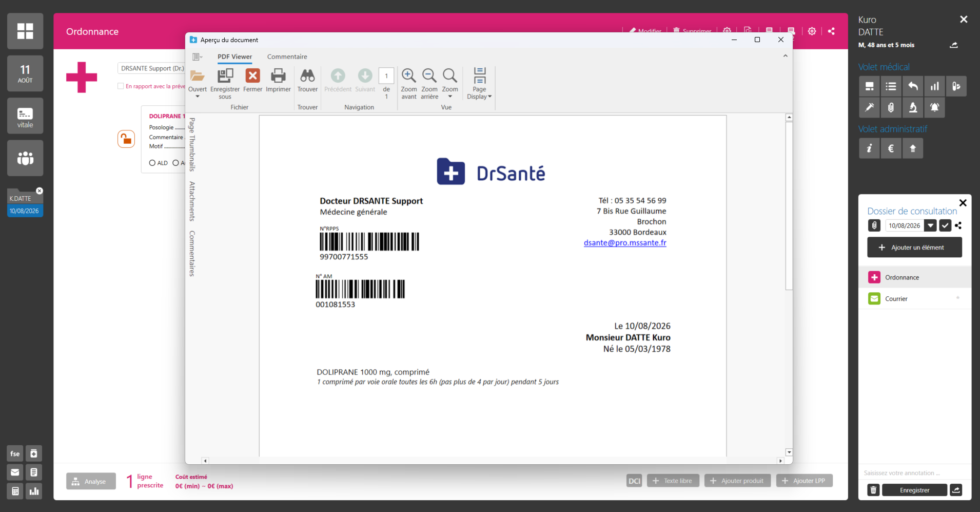Open the Ouvert folder icon in PDF viewer
Viewport: 980px width, 512px height.
pyautogui.click(x=198, y=76)
